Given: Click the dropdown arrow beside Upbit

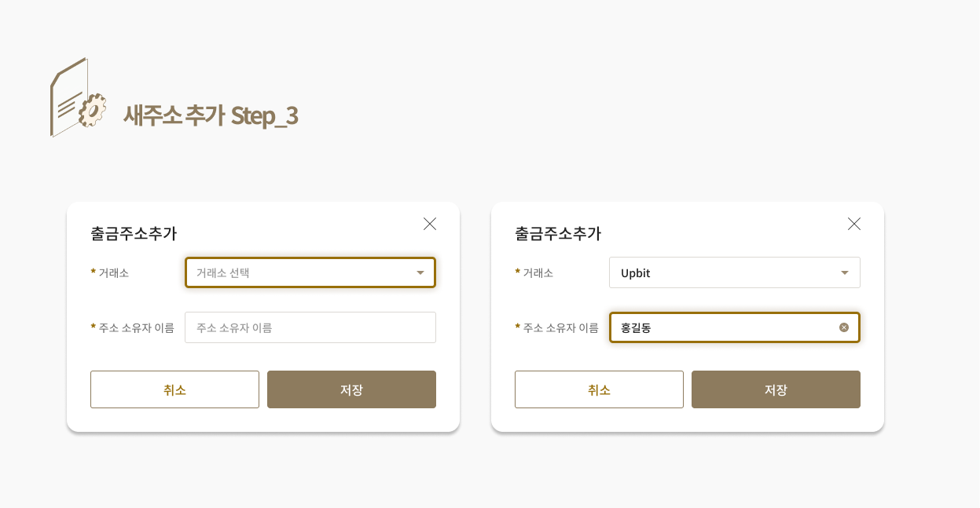Looking at the screenshot, I should (x=845, y=272).
